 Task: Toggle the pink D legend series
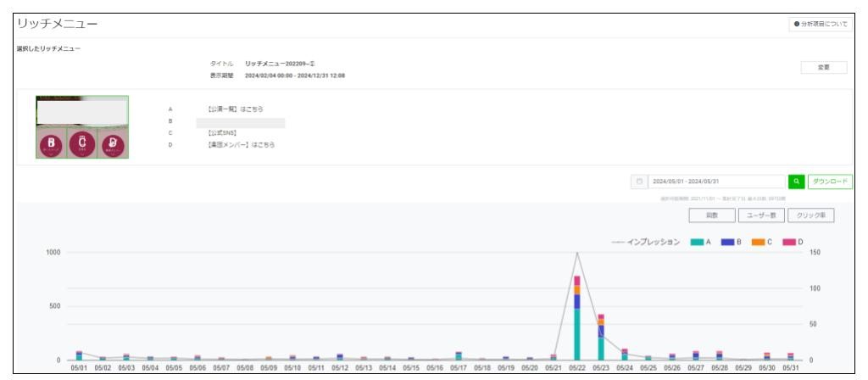click(x=793, y=242)
